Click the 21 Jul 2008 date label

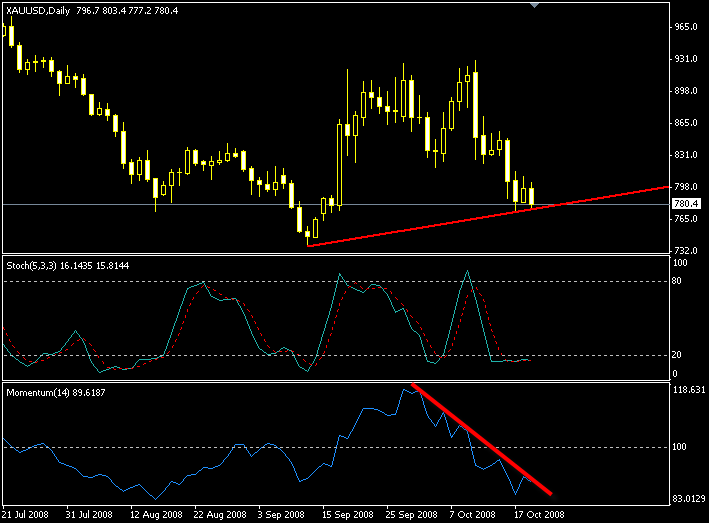(x=25, y=514)
